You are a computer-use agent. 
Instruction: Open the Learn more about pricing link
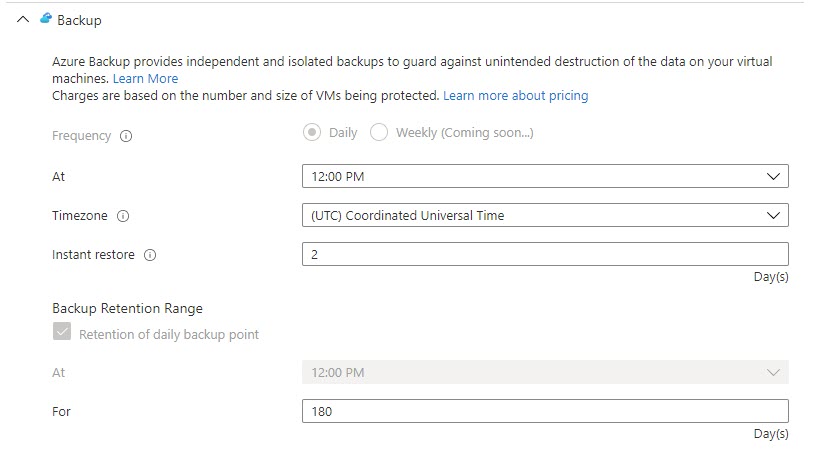[x=516, y=96]
